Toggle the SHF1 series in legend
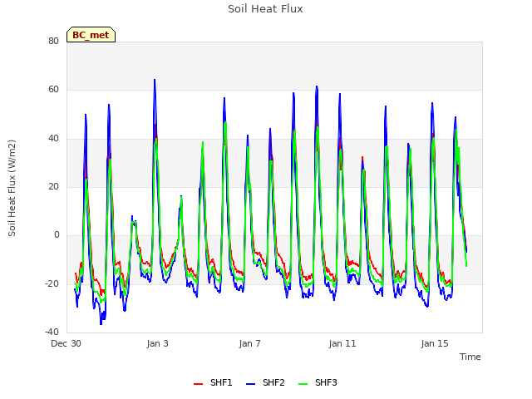Screen dimensions: 532x399 (x=213, y=382)
